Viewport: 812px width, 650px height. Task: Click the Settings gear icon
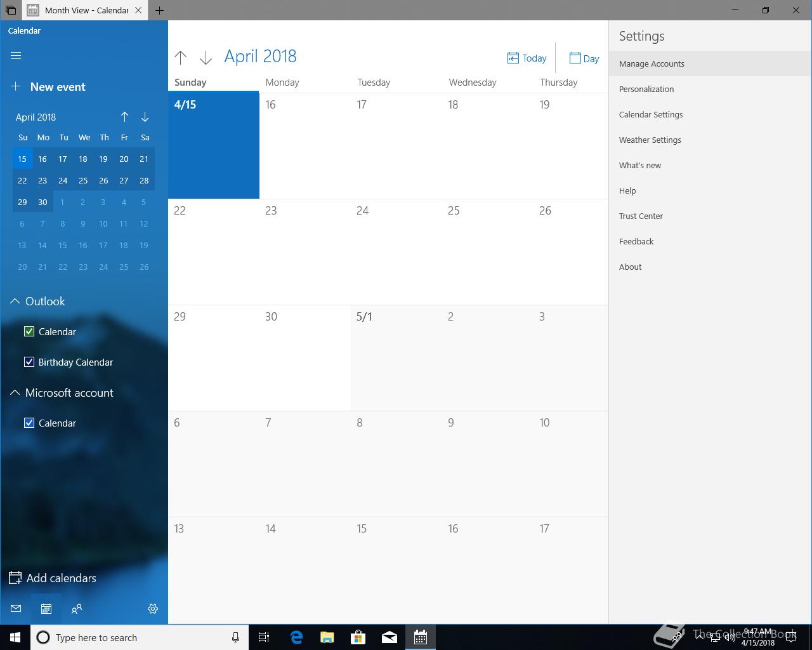(153, 609)
